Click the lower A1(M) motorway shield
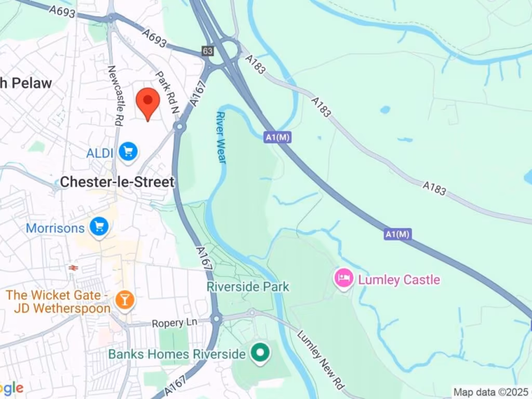The image size is (532, 399). pos(398,234)
